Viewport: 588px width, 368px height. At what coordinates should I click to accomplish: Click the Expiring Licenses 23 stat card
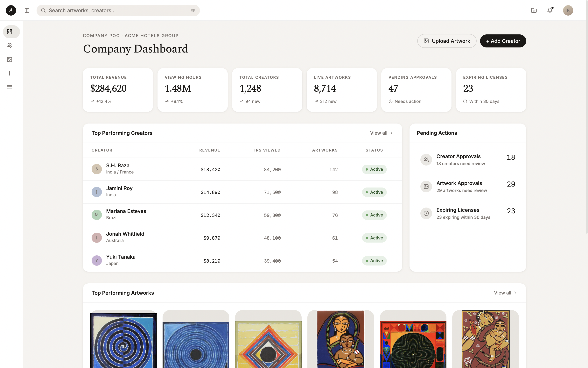coord(491,90)
